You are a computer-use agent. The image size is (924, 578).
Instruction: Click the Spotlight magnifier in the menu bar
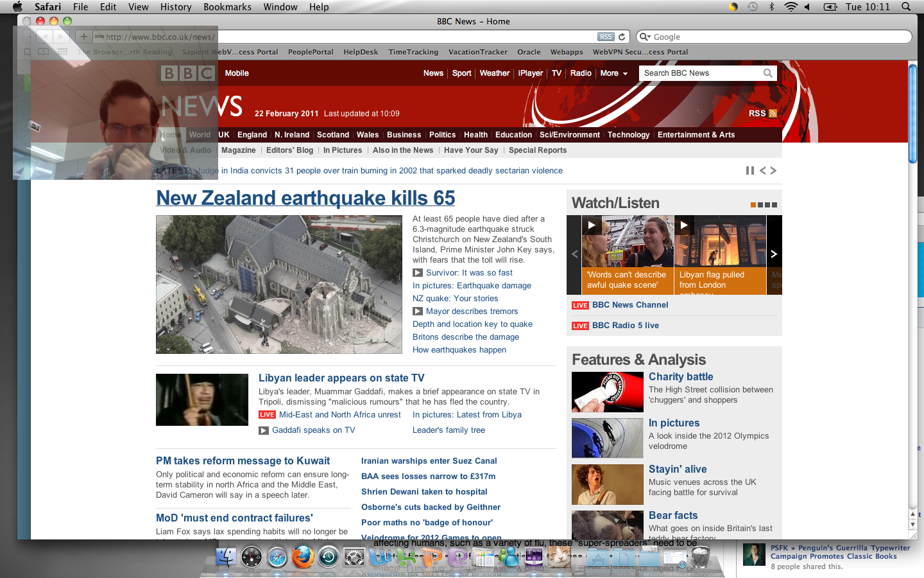click(906, 6)
